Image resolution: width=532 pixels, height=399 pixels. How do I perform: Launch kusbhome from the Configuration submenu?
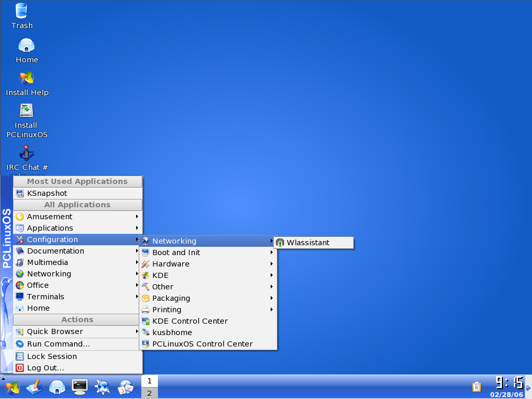(208, 332)
